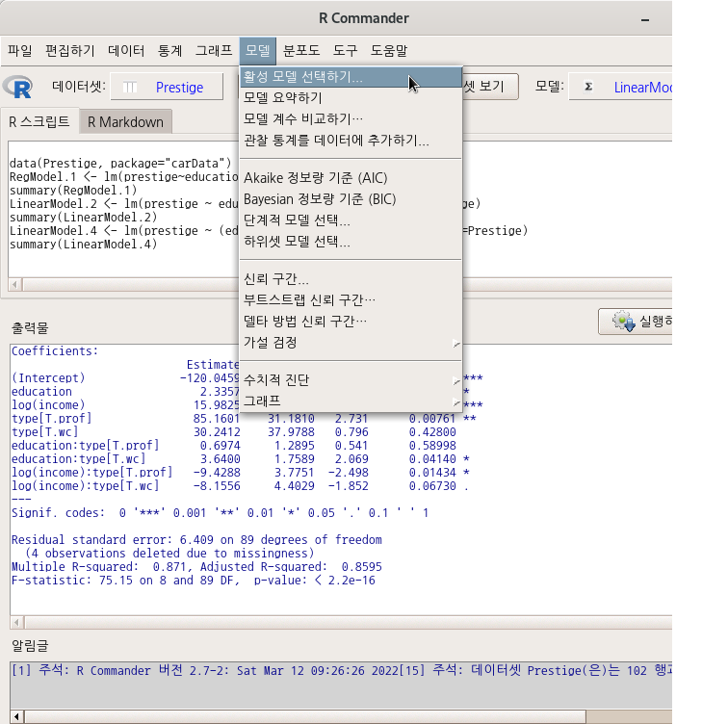Select Bayesian 정보량 기준 (BIC)
Screen dimensions: 728x724
(x=351, y=199)
